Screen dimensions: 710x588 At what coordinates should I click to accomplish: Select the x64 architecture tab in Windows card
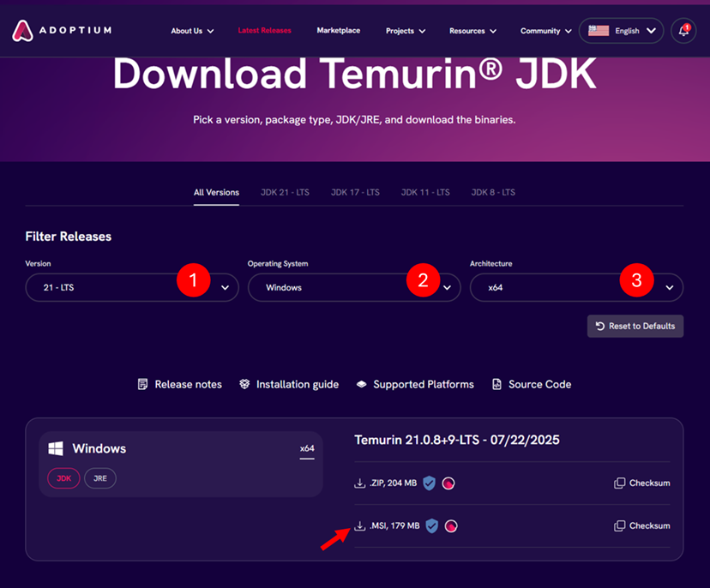click(x=307, y=448)
